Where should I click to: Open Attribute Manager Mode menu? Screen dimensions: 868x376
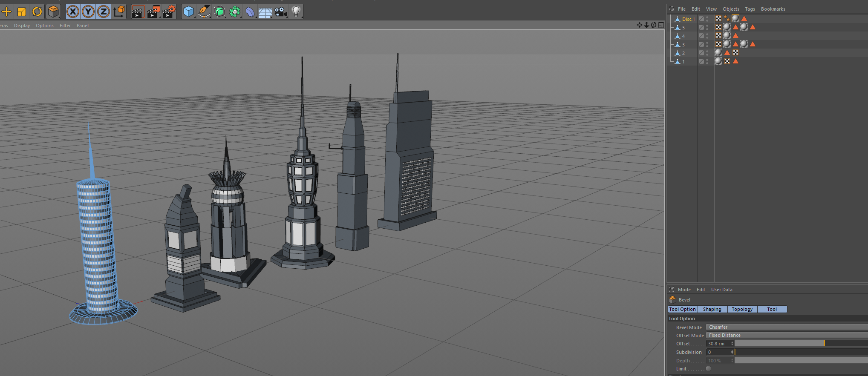click(x=684, y=290)
